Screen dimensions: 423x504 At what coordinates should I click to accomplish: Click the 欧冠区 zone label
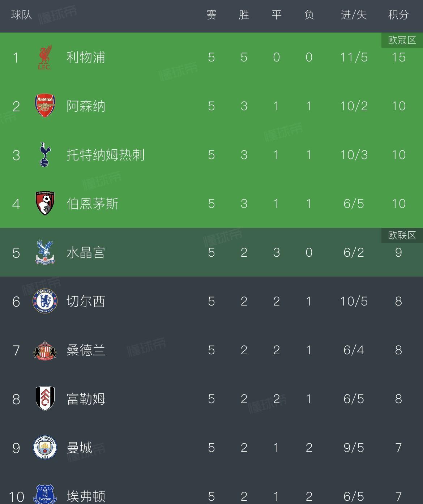402,40
